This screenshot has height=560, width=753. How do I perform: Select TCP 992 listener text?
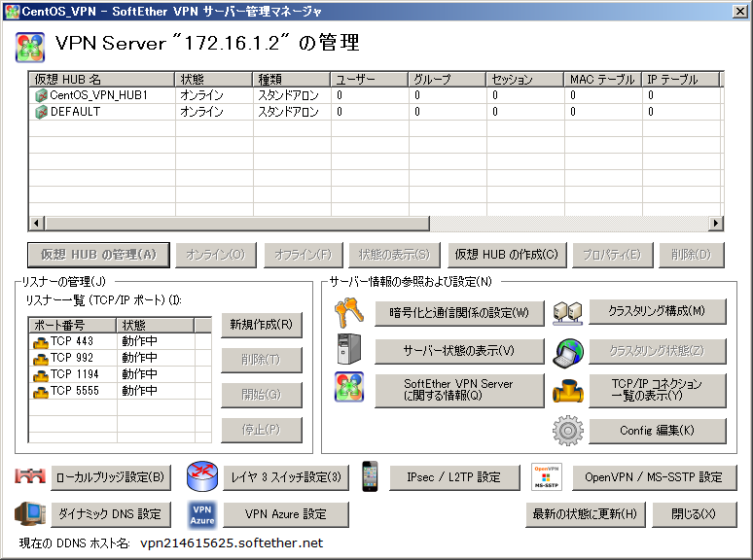tap(72, 358)
